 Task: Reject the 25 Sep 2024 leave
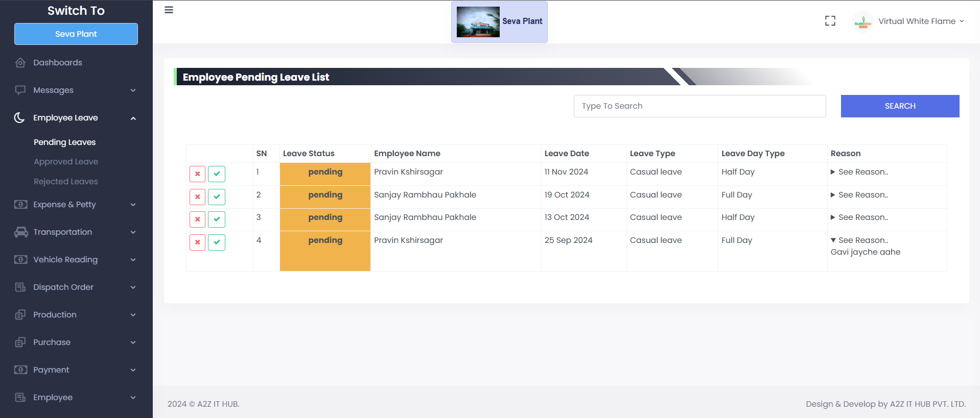pyautogui.click(x=197, y=242)
